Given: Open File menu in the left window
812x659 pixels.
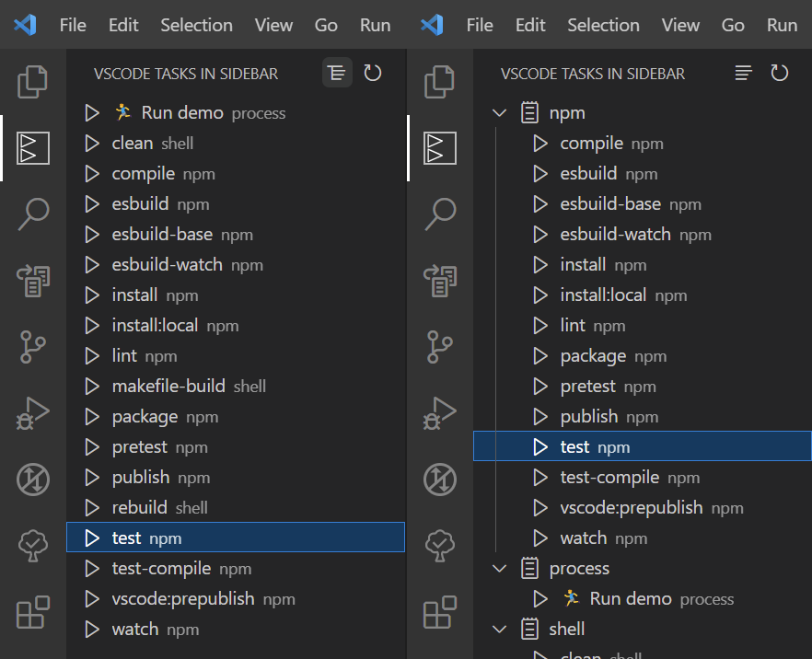Looking at the screenshot, I should (x=73, y=25).
